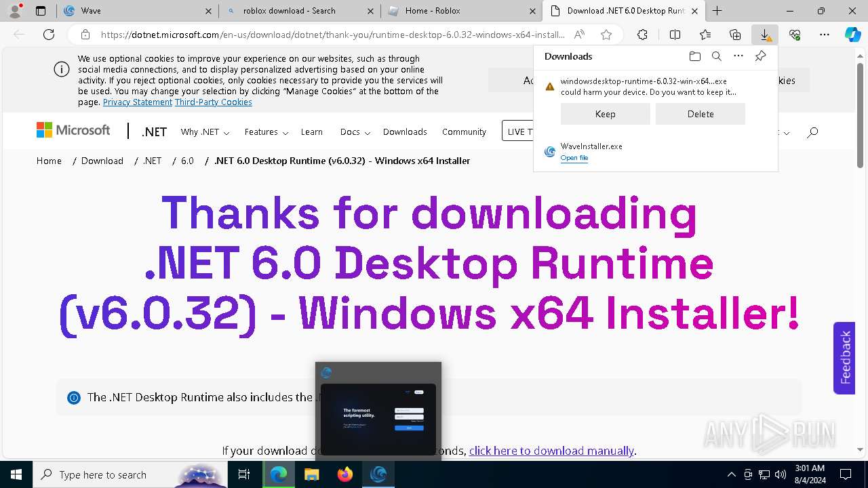Open Third-Party Cookies link
This screenshot has width=868, height=488.
click(x=214, y=102)
